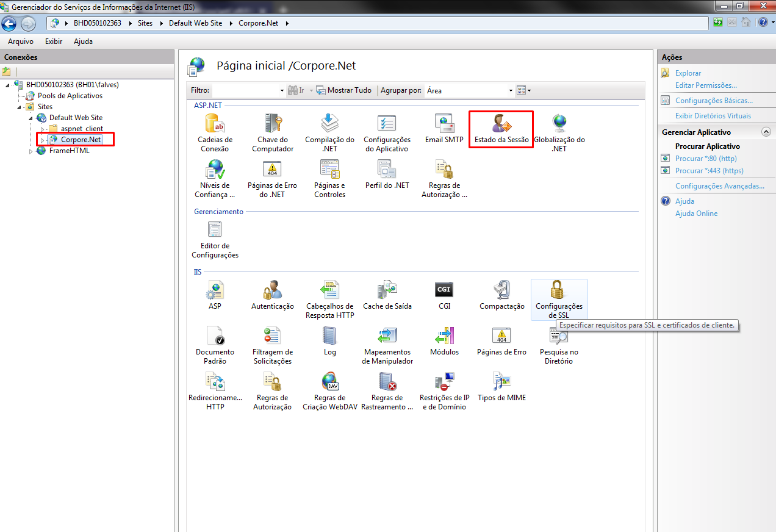Open the Exibir menu
Image resolution: width=776 pixels, height=532 pixels.
tap(54, 41)
